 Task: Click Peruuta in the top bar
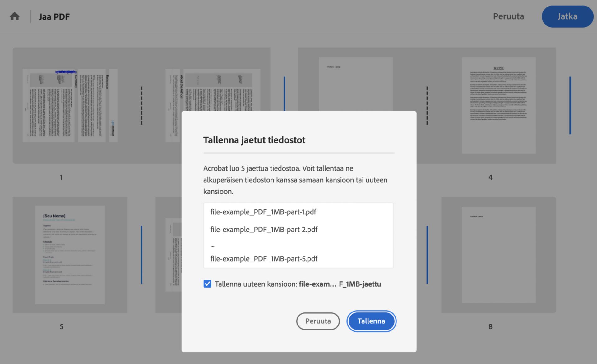click(x=508, y=16)
